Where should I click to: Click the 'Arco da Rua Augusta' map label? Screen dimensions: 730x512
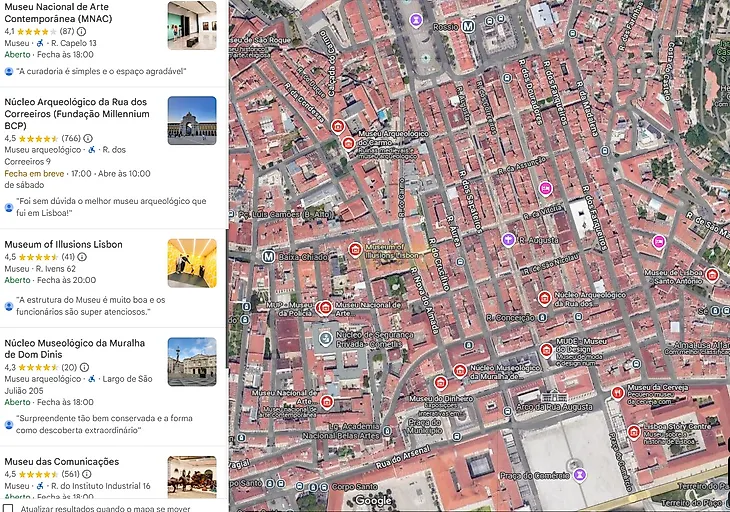554,407
